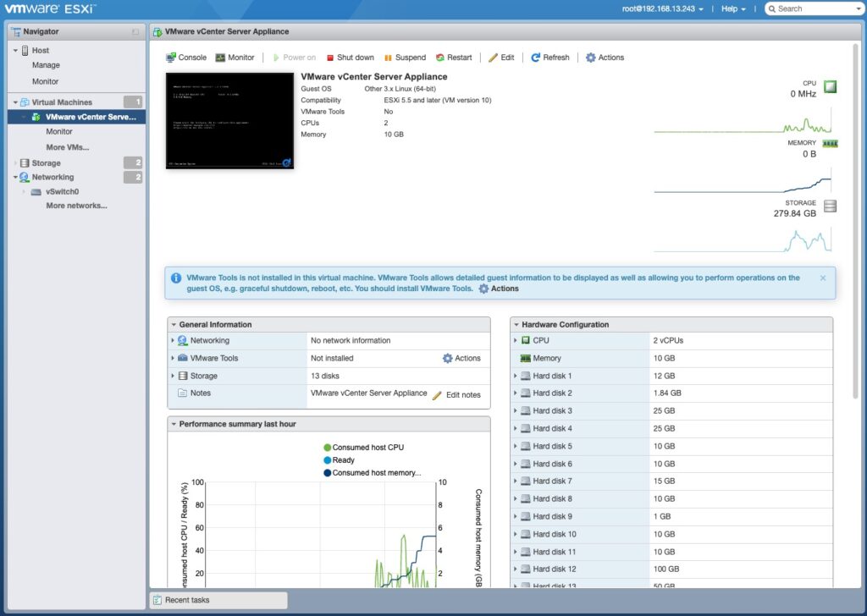This screenshot has width=867, height=616.
Task: Select Virtual Machines in Navigator
Action: tap(62, 102)
